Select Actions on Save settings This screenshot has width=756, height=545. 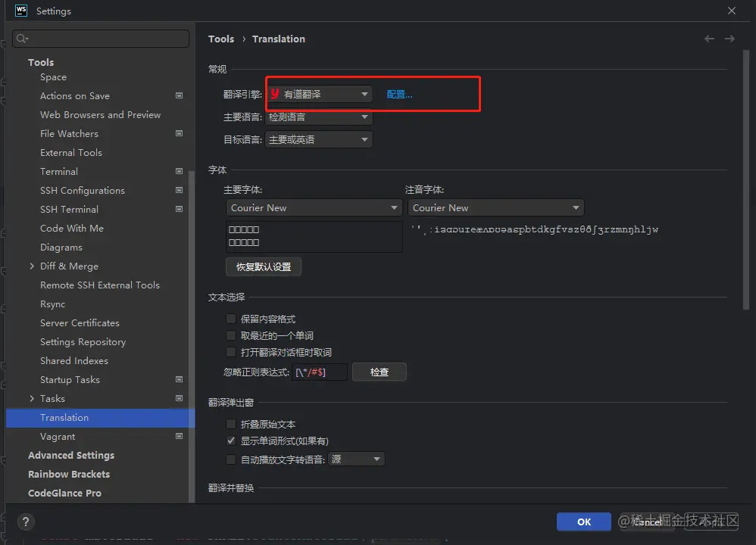click(x=75, y=96)
